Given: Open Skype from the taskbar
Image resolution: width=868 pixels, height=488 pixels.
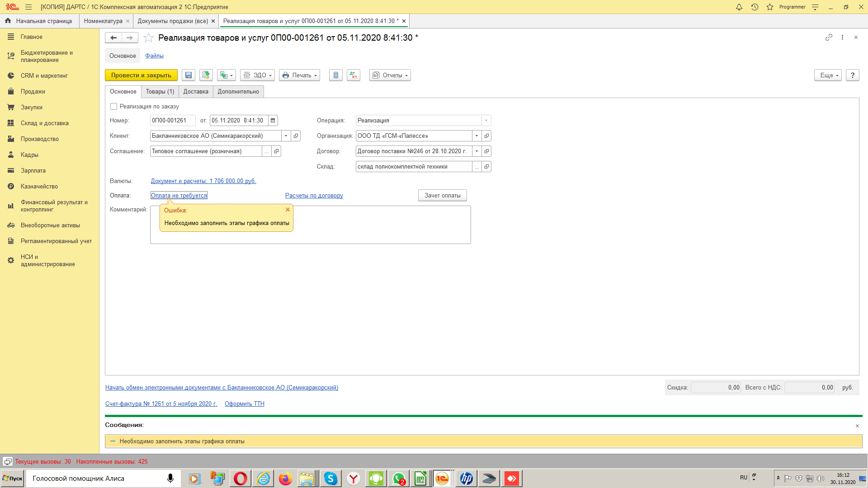Looking at the screenshot, I should (x=331, y=479).
